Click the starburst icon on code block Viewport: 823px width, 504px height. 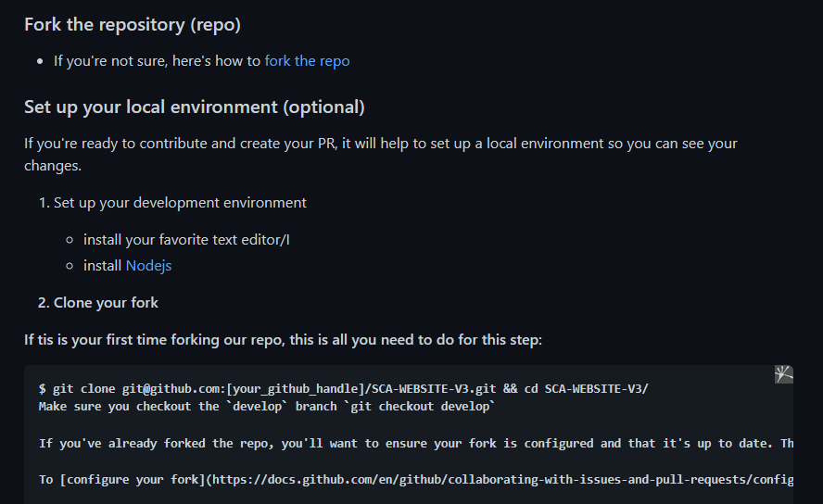[x=784, y=374]
